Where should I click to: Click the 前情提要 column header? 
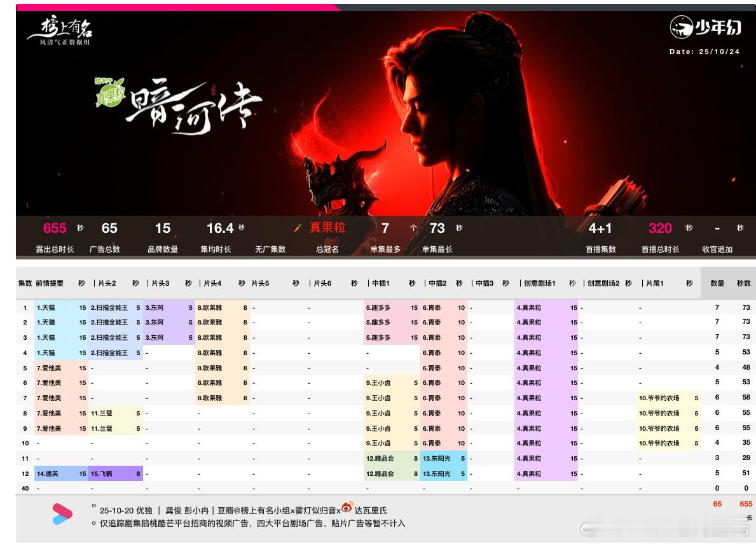50,283
